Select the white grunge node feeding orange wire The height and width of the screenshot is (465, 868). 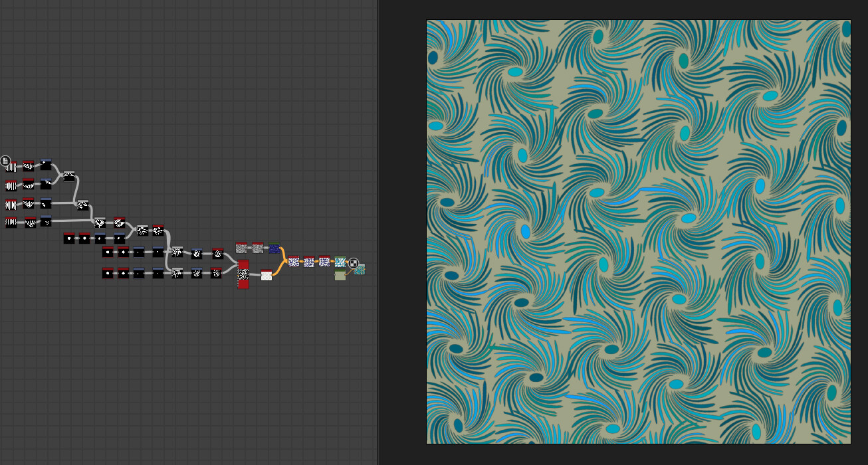coord(267,275)
